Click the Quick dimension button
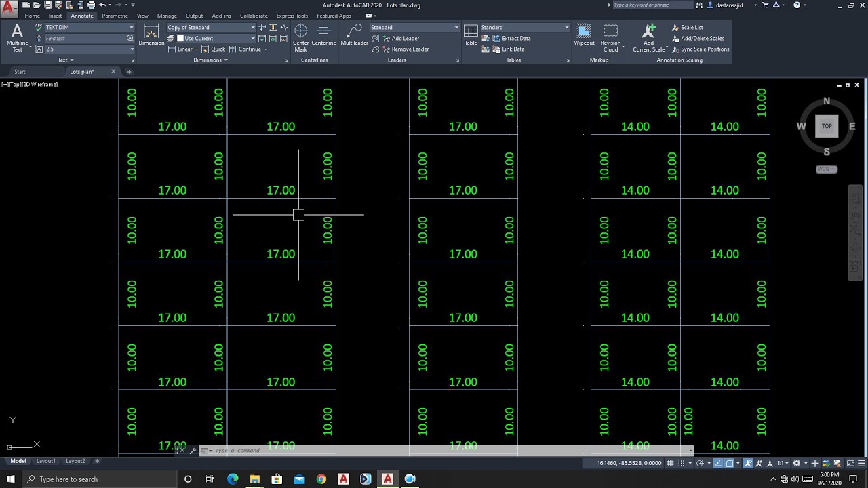 pos(214,49)
